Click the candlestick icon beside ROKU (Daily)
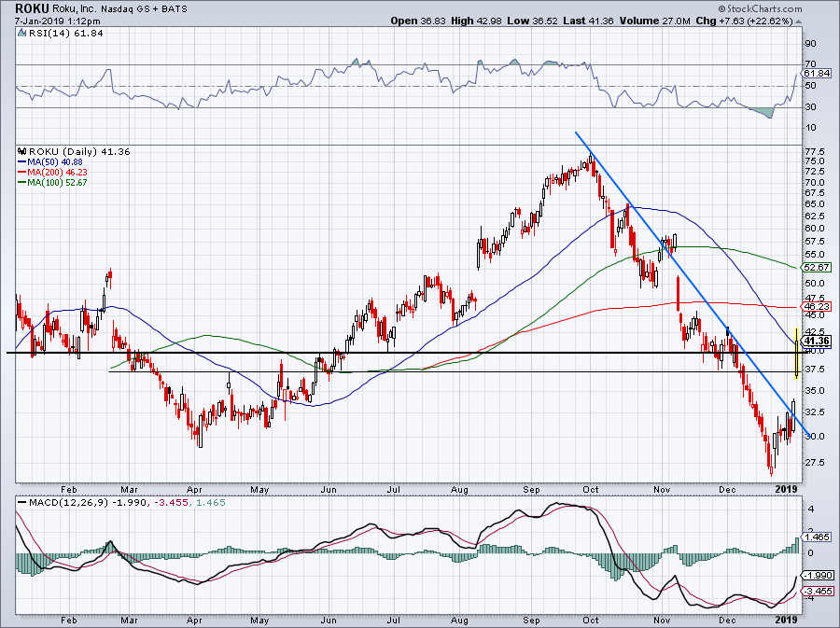 click(x=22, y=151)
